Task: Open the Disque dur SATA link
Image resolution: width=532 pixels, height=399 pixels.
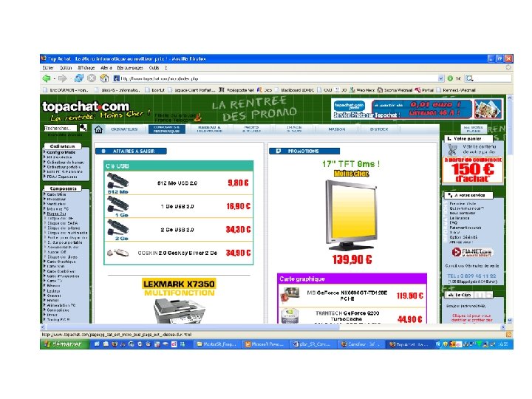Action: (63, 223)
